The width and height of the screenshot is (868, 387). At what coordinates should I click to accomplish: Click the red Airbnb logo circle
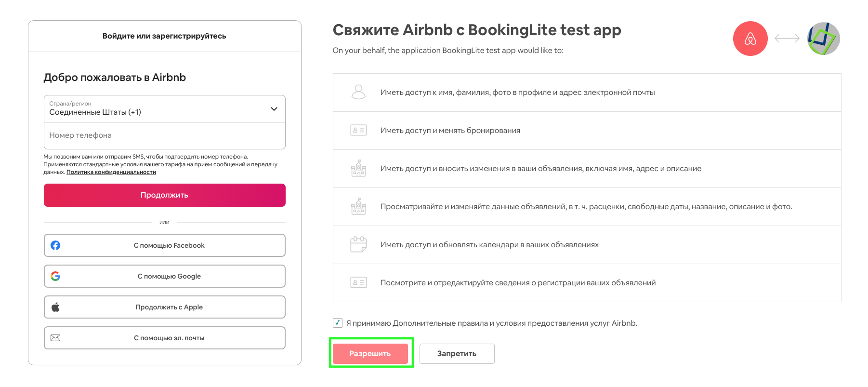click(x=750, y=39)
